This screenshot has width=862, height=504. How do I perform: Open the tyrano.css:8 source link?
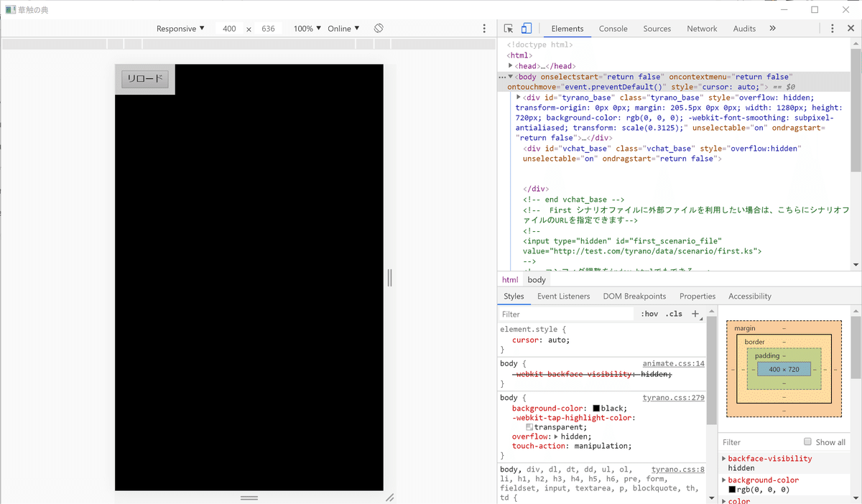(678, 469)
